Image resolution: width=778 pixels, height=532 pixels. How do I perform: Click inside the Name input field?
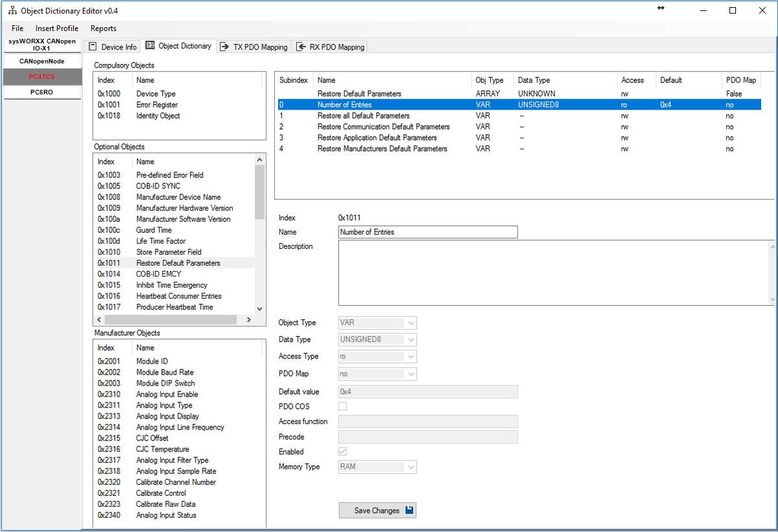(x=427, y=231)
